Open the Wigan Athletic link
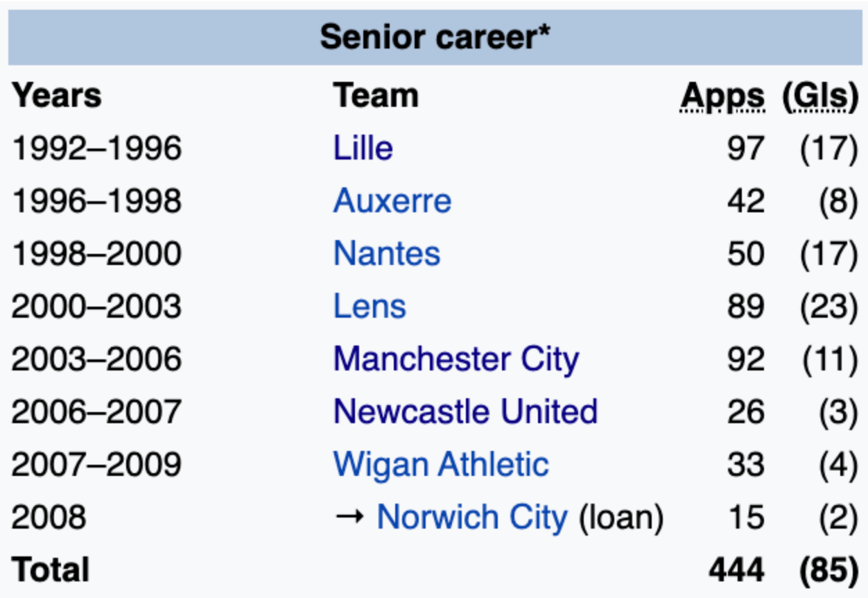Viewport: 868px width, 598px height. (x=441, y=465)
